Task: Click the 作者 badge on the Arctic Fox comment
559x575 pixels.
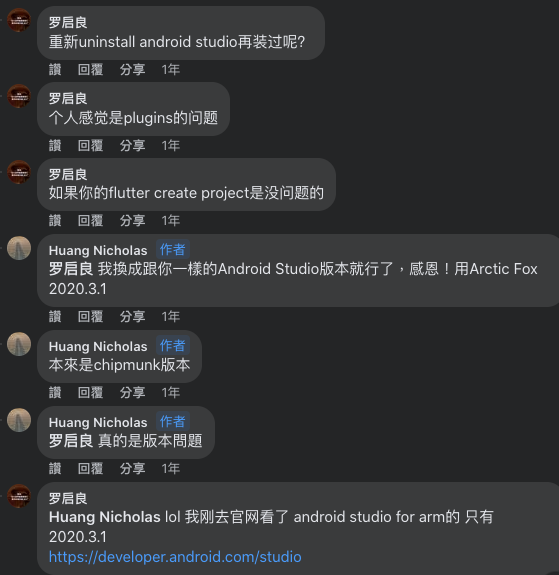Action: [x=173, y=250]
